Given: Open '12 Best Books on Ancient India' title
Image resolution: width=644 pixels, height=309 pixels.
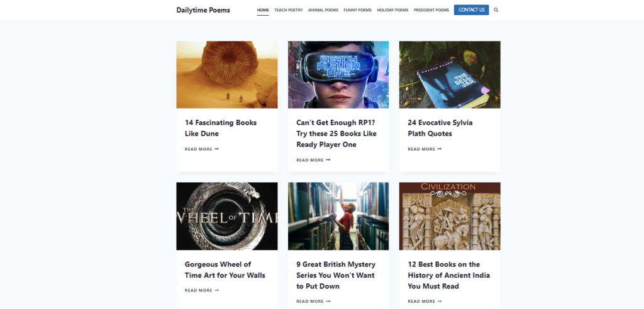Looking at the screenshot, I should point(448,275).
